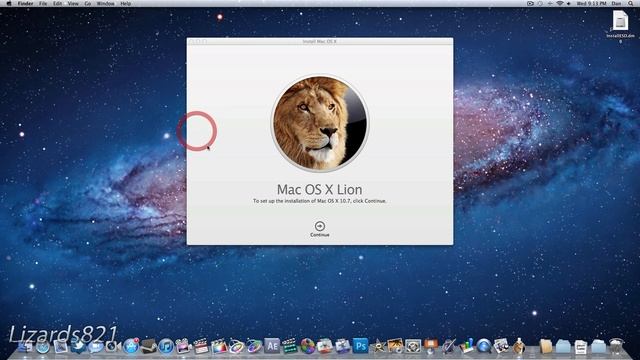
Task: Click the screen recording menu bar icon
Action: [x=530, y=3]
